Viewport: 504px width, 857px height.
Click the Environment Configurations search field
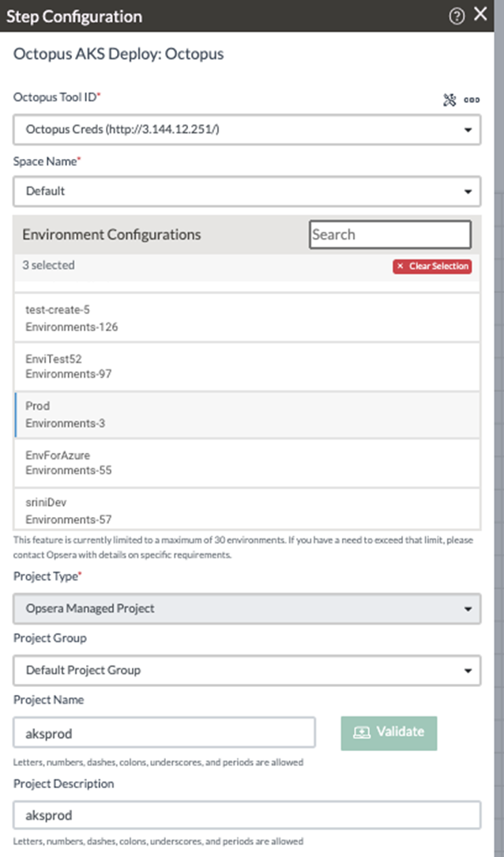pyautogui.click(x=390, y=235)
